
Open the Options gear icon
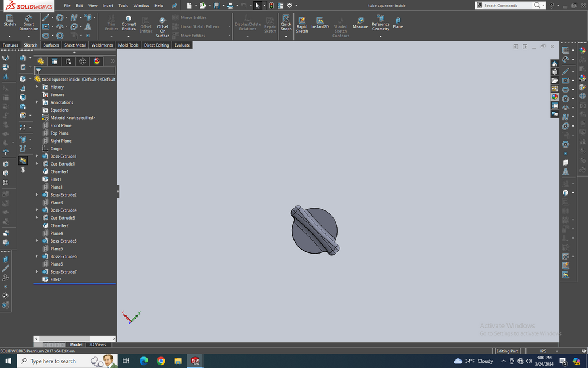(x=289, y=6)
